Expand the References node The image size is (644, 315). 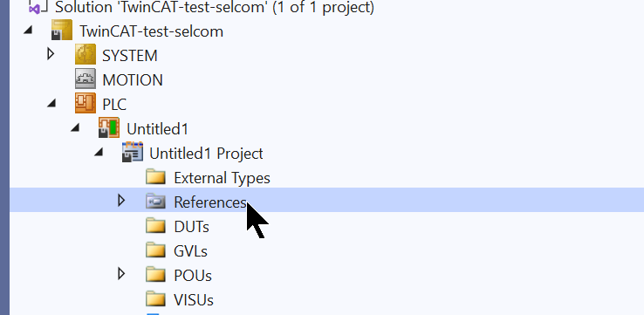pos(121,201)
